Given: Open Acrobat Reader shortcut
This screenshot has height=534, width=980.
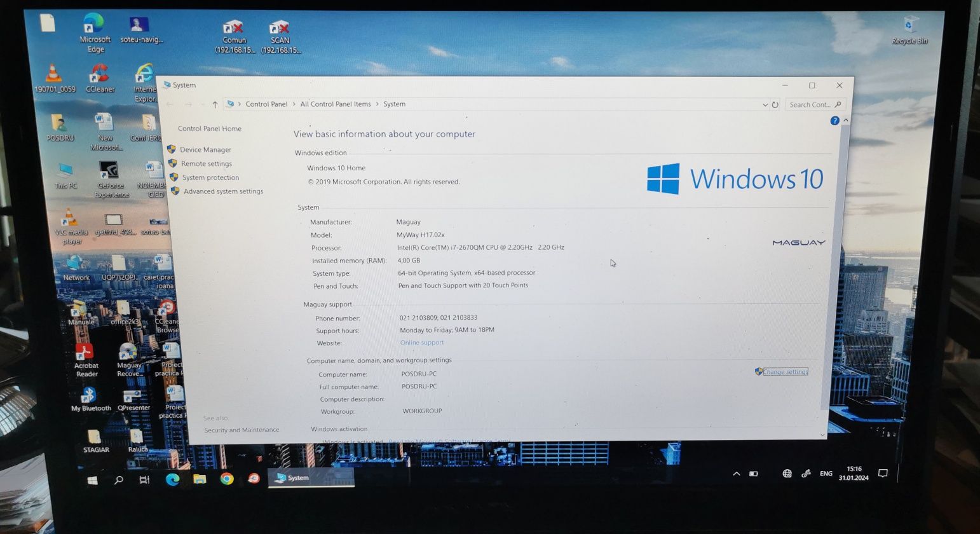Looking at the screenshot, I should [86, 360].
